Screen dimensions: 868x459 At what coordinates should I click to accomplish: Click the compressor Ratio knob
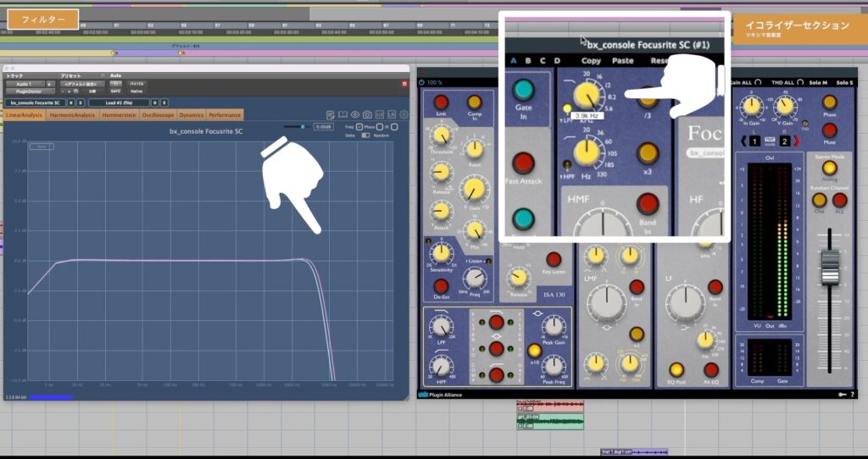(x=475, y=149)
